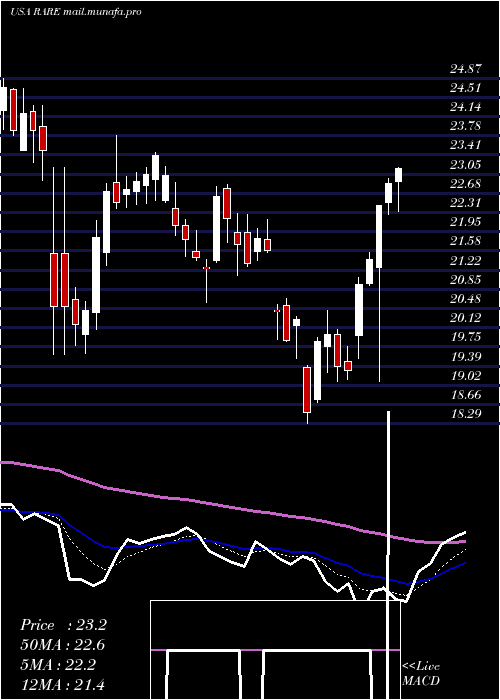Click the 23.41 price axis label
The height and width of the screenshot is (700, 500).
[466, 145]
